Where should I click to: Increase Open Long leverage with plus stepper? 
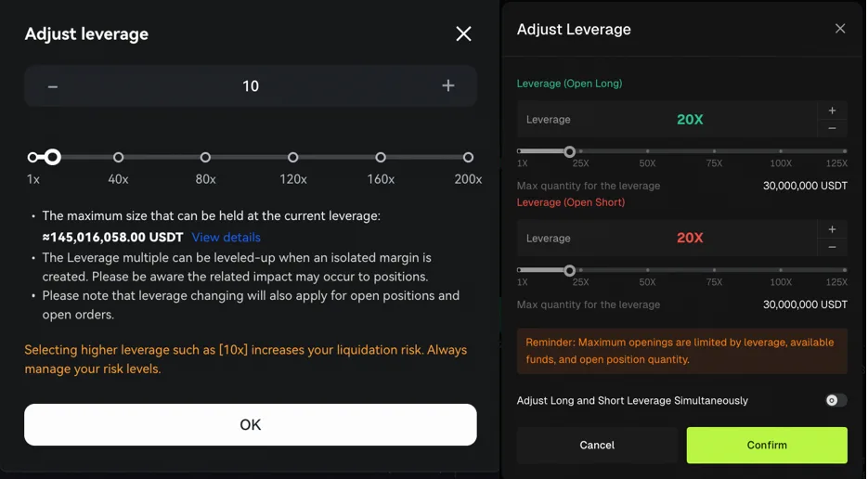pos(832,110)
